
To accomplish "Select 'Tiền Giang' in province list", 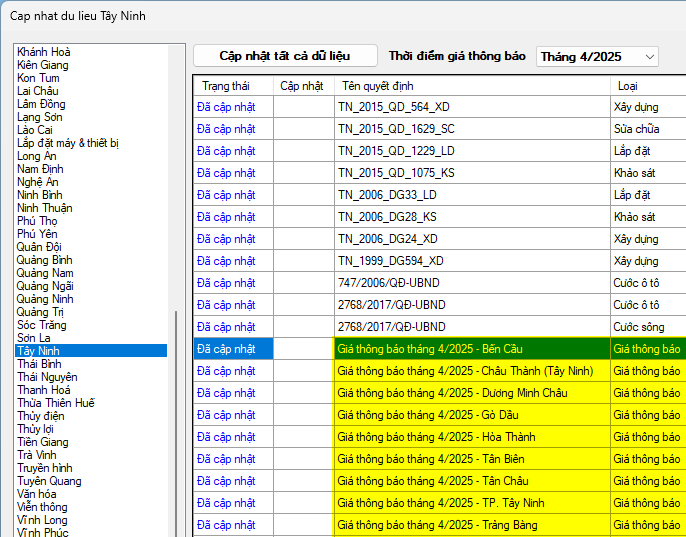I will (x=91, y=442).
